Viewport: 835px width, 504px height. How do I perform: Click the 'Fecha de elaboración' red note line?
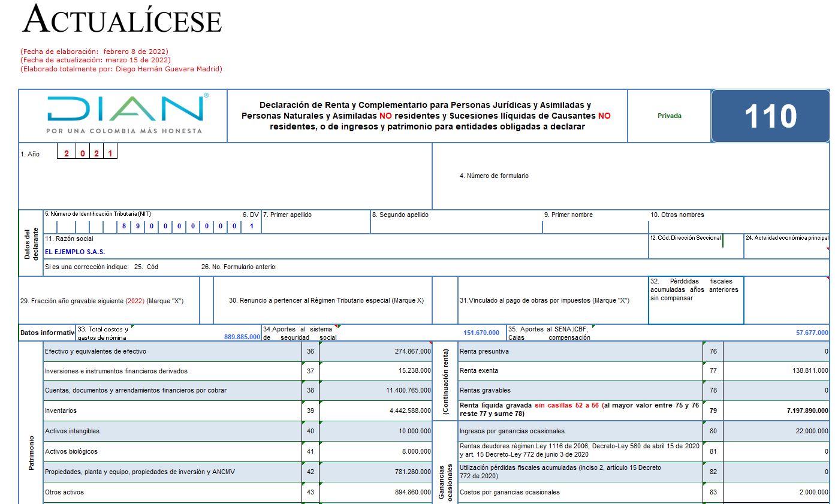point(94,52)
